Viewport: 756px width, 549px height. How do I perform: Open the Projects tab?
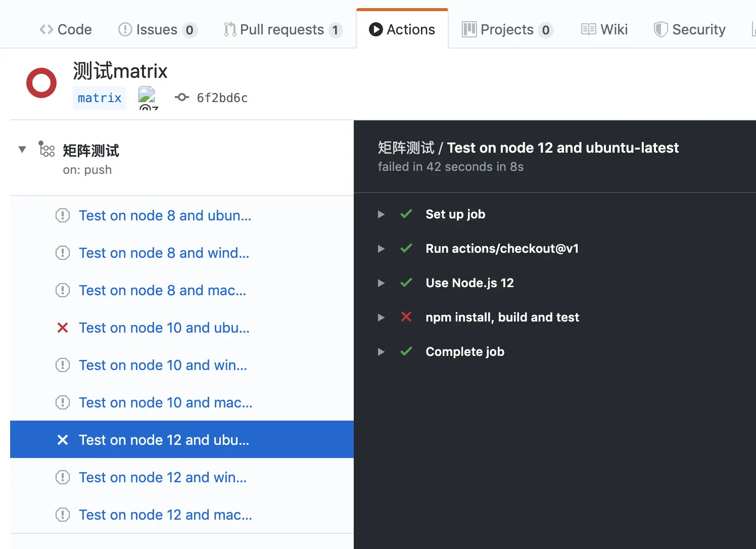tap(507, 29)
